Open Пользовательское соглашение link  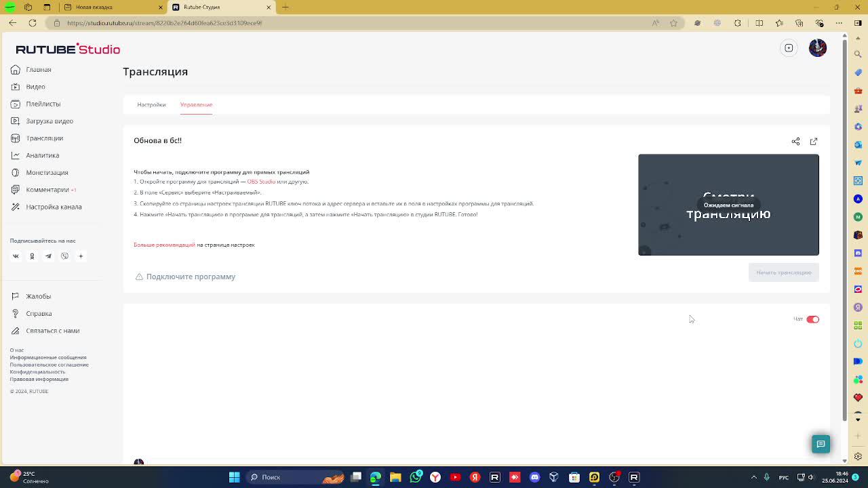pos(49,365)
